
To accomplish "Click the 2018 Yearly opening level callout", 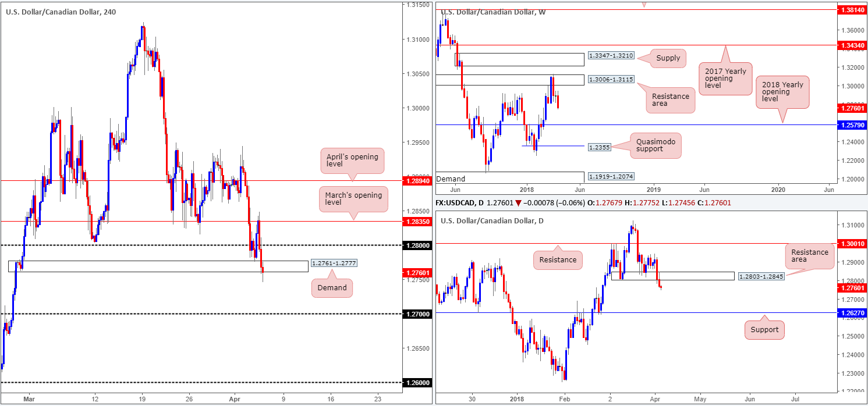I will (x=781, y=92).
